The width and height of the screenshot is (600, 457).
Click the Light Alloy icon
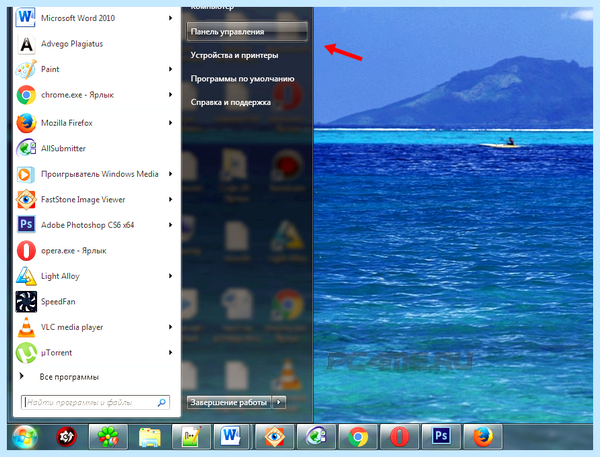26,276
